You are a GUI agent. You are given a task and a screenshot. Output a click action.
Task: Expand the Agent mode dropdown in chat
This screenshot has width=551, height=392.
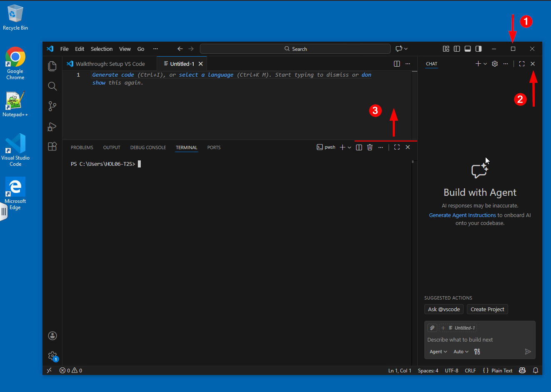click(x=438, y=352)
